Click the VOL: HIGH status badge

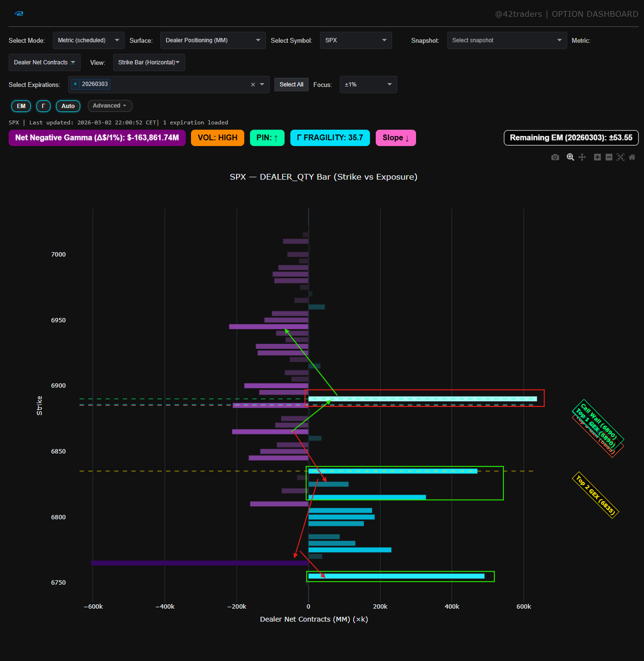click(x=217, y=138)
